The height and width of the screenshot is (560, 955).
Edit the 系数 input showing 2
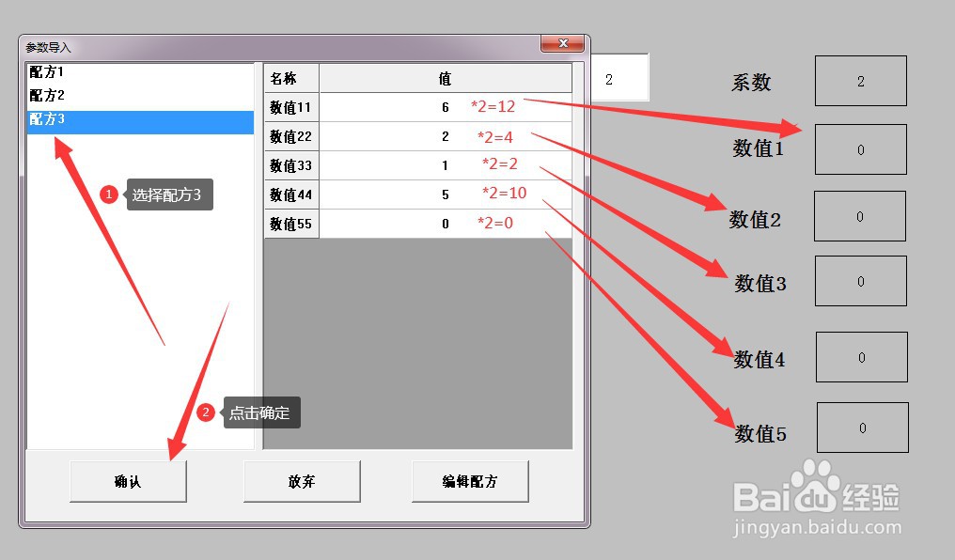pos(859,80)
